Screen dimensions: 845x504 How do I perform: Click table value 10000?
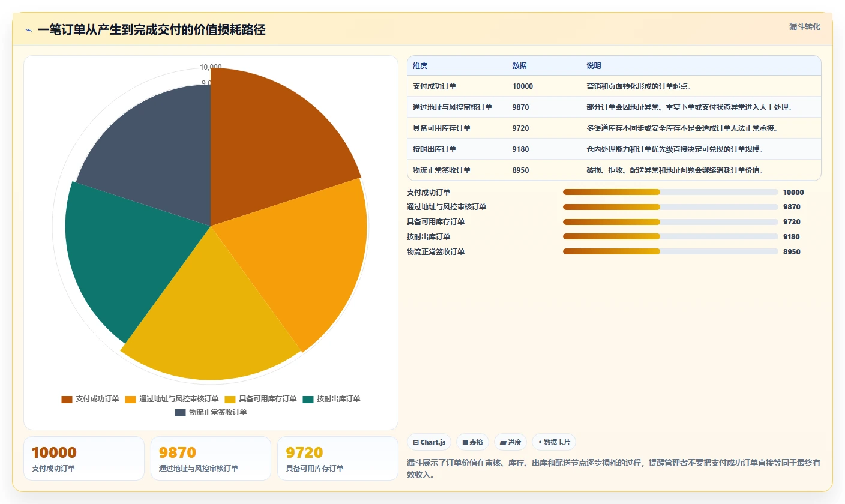523,86
